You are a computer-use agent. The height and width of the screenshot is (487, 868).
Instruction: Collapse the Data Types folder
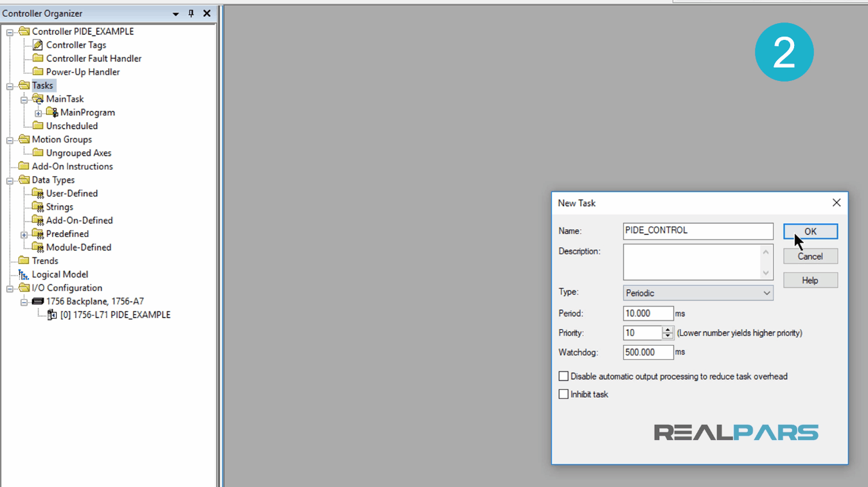[x=8, y=179]
